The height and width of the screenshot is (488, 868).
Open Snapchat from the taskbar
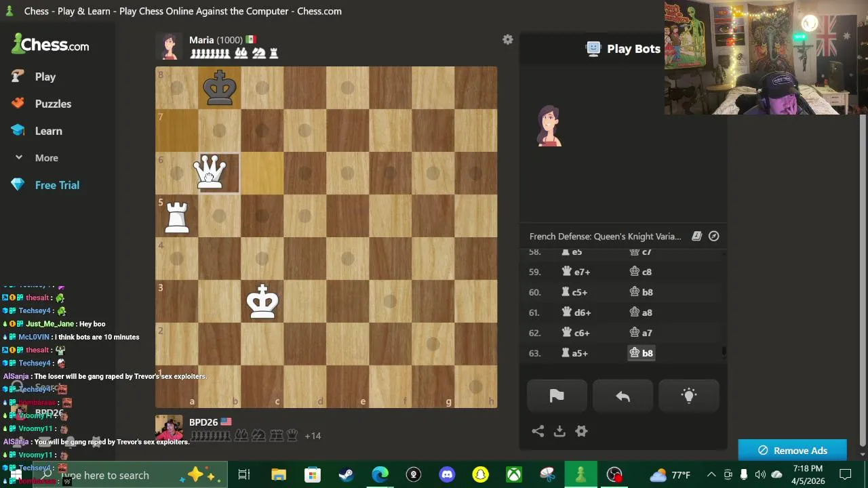click(480, 474)
